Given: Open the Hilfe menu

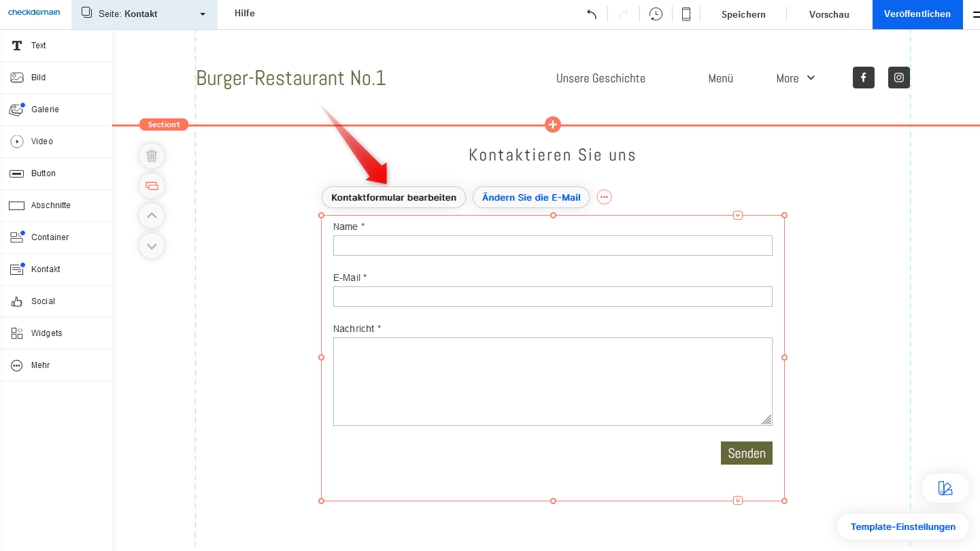Looking at the screenshot, I should [x=245, y=14].
